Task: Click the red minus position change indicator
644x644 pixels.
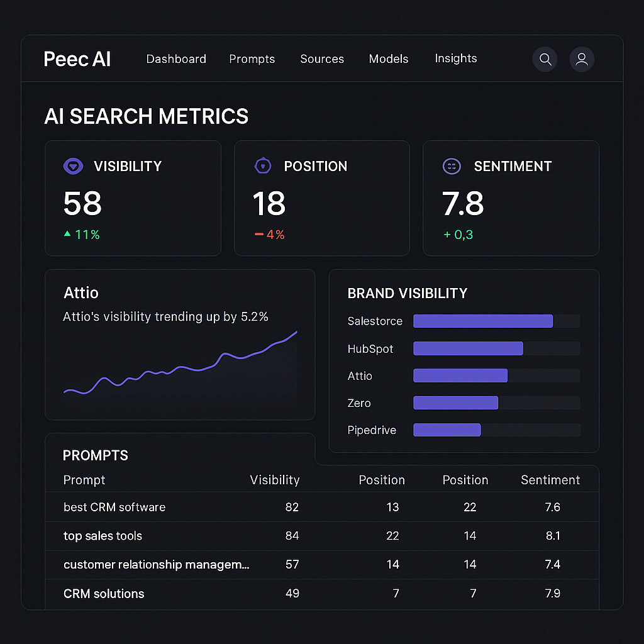Action: click(258, 235)
